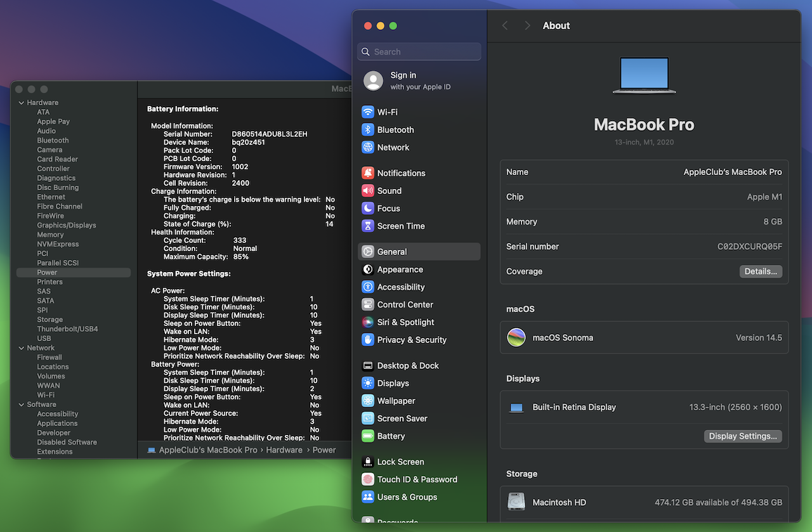The image size is (812, 532).
Task: Collapse the Hardware tree section
Action: coord(22,103)
